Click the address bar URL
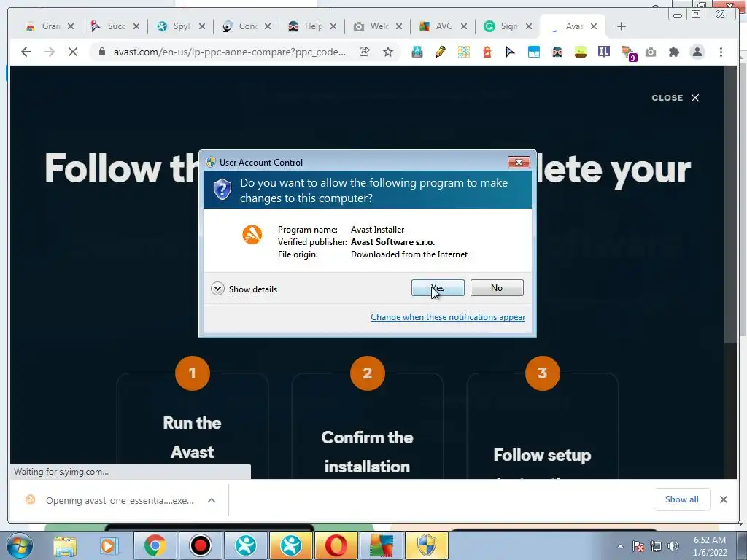 229,52
